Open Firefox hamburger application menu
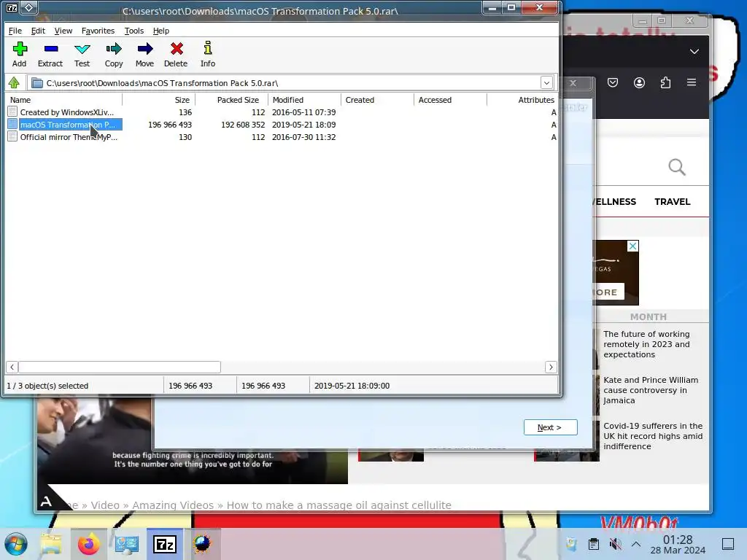The image size is (747, 560). tap(692, 82)
